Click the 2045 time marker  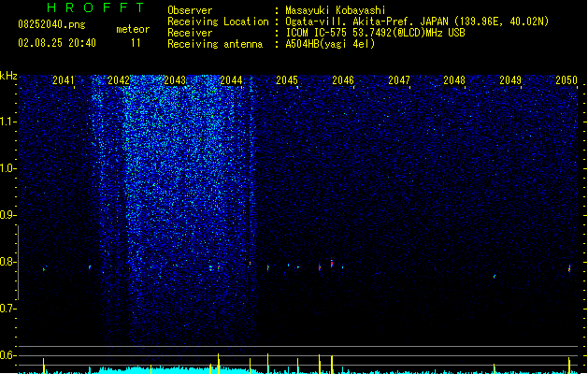(287, 80)
